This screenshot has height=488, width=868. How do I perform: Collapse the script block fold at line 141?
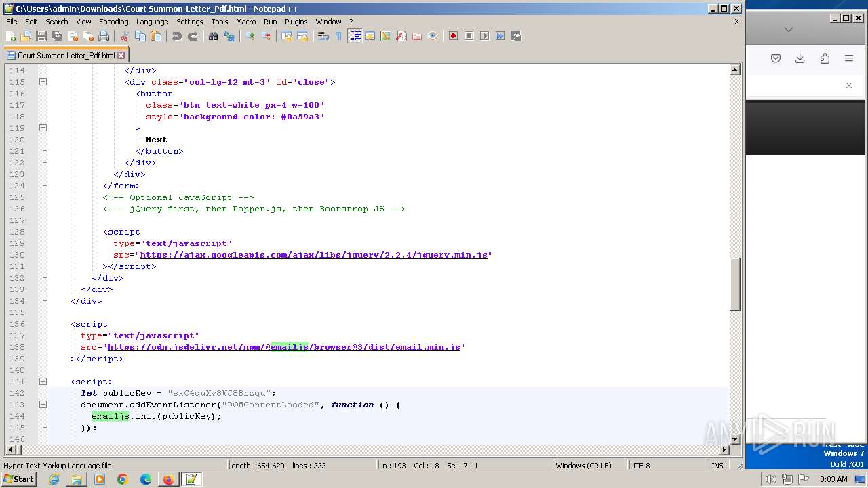tap(43, 382)
